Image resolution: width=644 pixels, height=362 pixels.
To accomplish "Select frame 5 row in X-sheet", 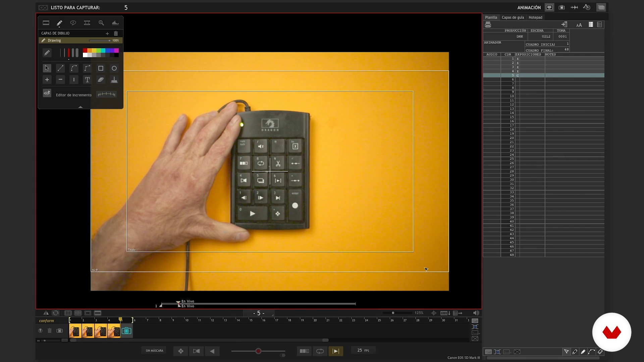I will pos(544,75).
